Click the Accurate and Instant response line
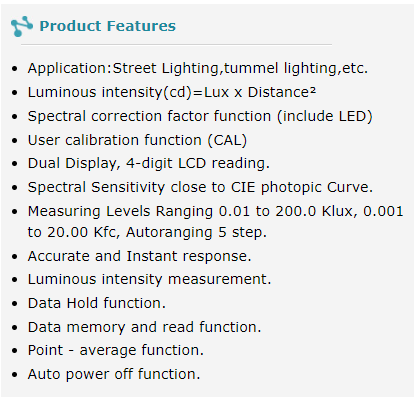The height and width of the screenshot is (400, 416). pyautogui.click(x=139, y=256)
